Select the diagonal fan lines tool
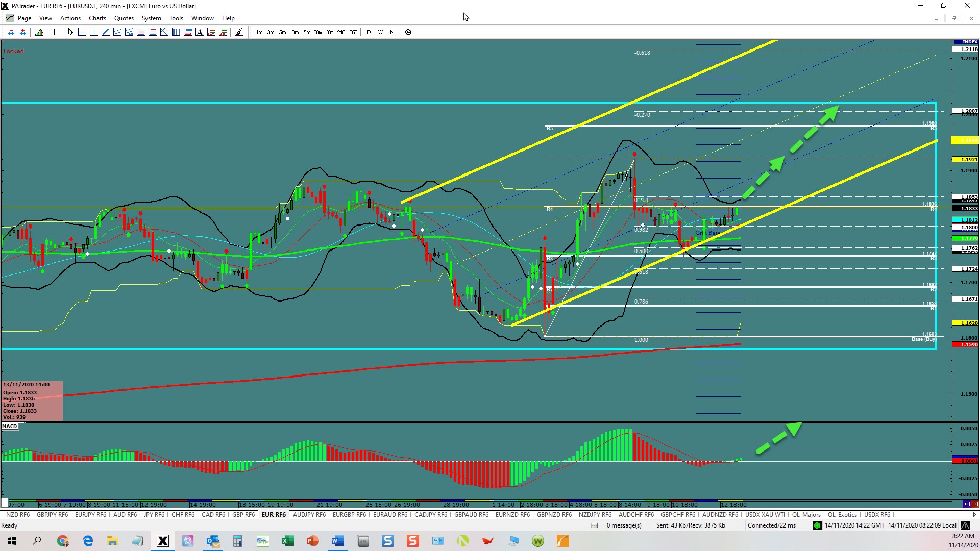 tap(164, 32)
